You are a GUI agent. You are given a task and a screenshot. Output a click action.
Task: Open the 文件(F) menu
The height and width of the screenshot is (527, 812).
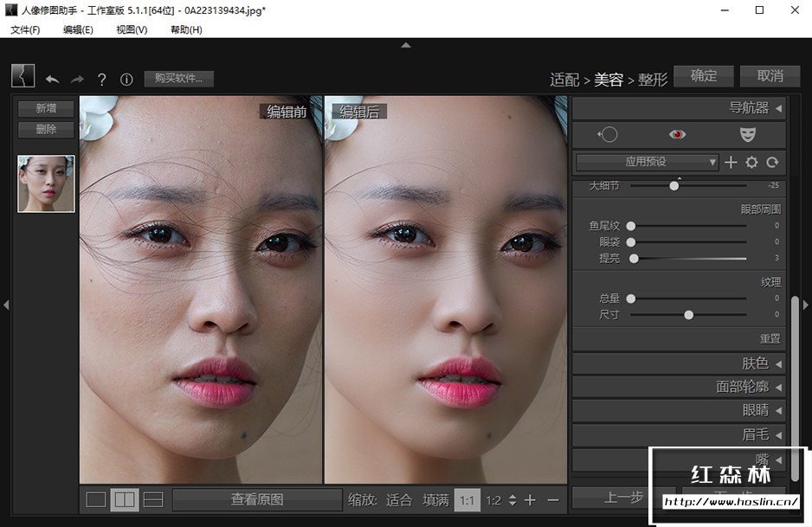point(25,29)
